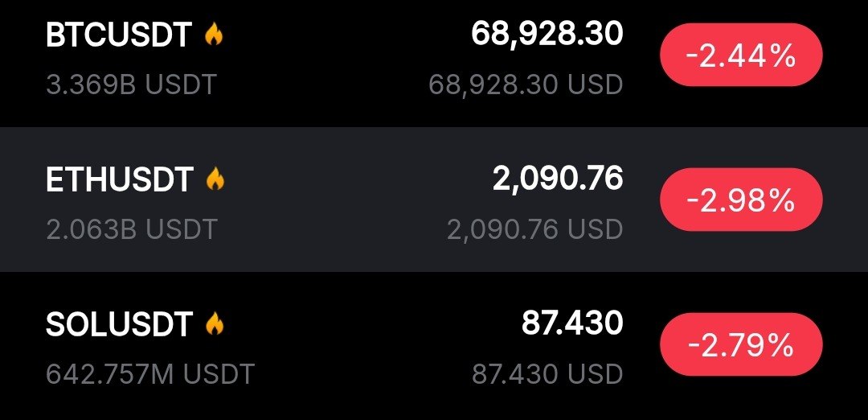
Task: Select the 2.063B USDT volume text
Action: pyautogui.click(x=132, y=229)
